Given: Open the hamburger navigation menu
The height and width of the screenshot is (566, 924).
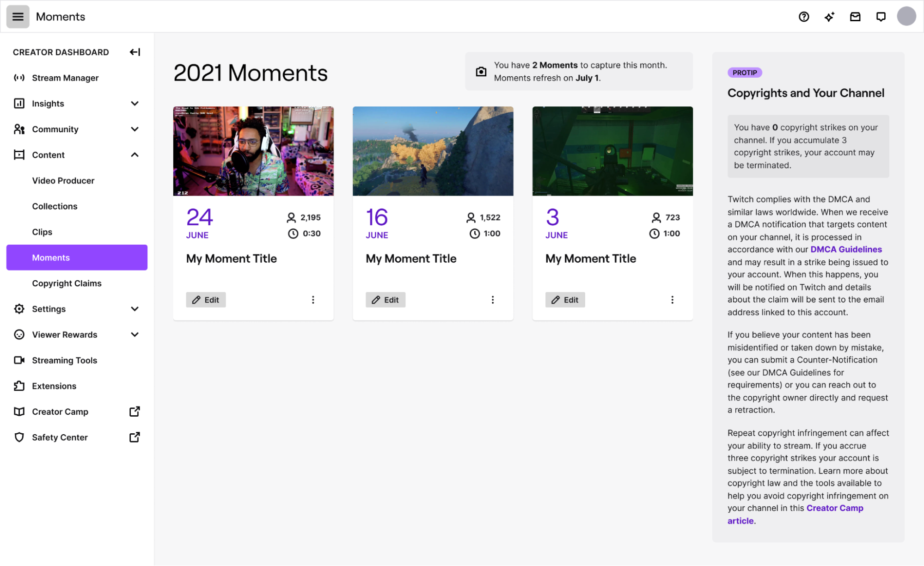Looking at the screenshot, I should coord(18,17).
